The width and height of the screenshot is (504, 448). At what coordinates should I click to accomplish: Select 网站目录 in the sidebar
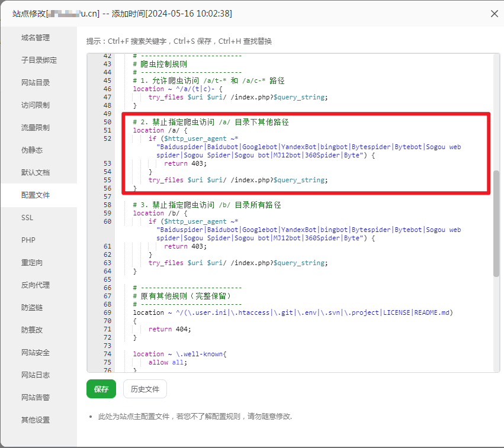(36, 83)
